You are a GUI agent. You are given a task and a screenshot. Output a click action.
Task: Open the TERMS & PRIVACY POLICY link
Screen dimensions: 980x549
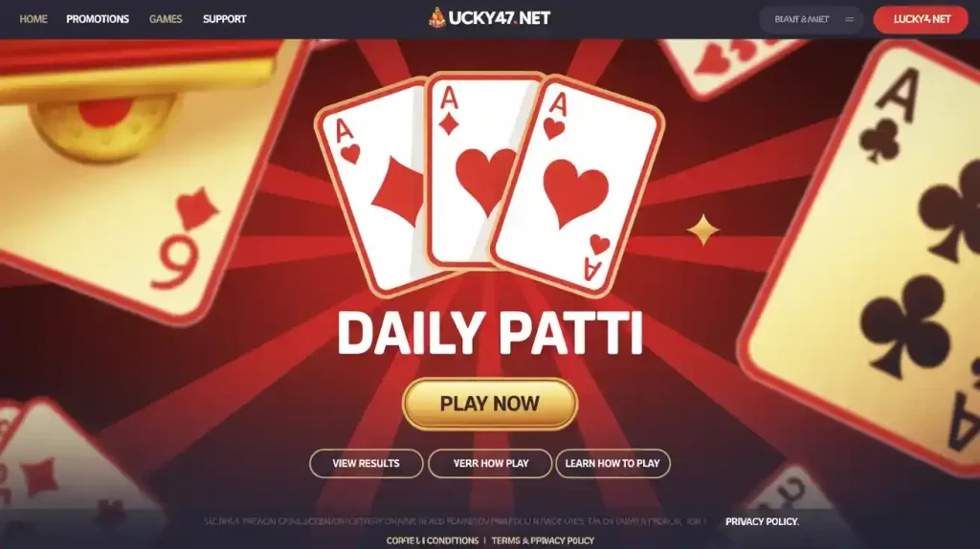[543, 541]
